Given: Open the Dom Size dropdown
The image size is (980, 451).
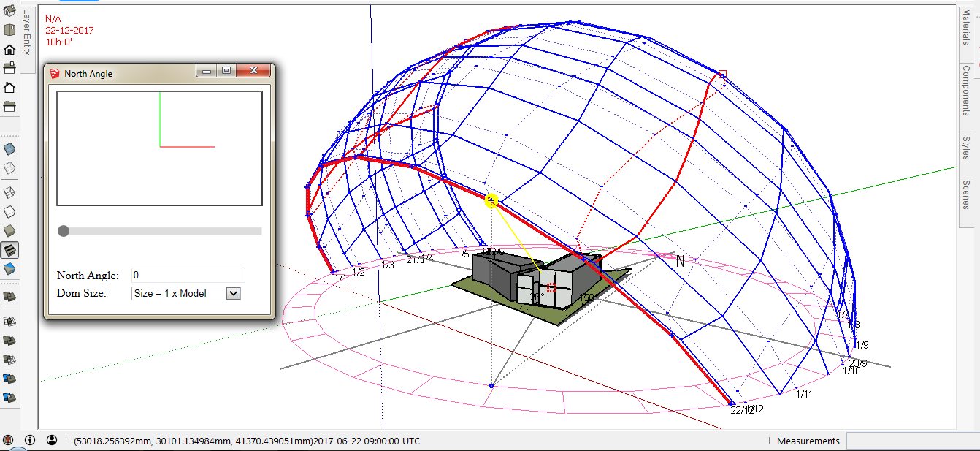Looking at the screenshot, I should [x=233, y=293].
